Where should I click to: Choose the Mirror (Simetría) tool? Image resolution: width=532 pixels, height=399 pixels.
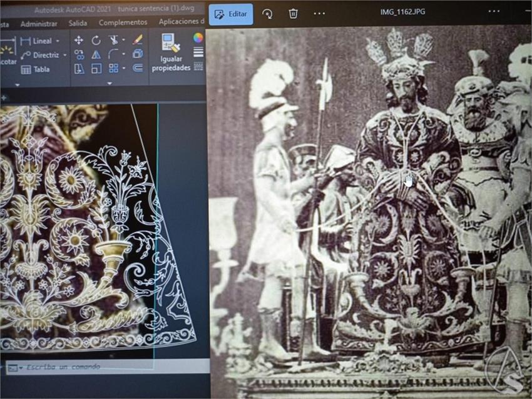click(x=96, y=54)
